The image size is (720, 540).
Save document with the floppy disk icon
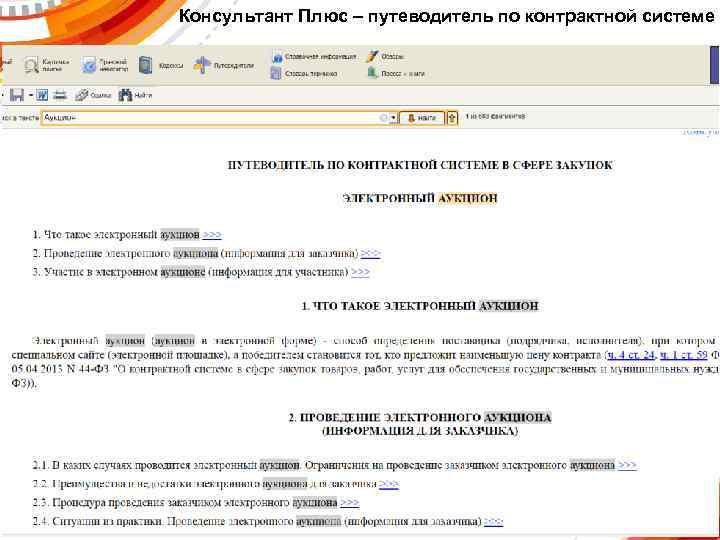(x=17, y=95)
